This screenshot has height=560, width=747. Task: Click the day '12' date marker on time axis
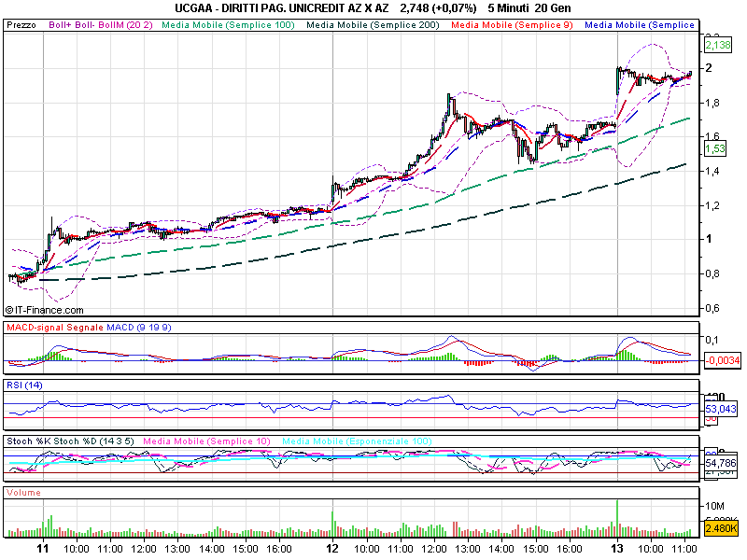point(332,549)
